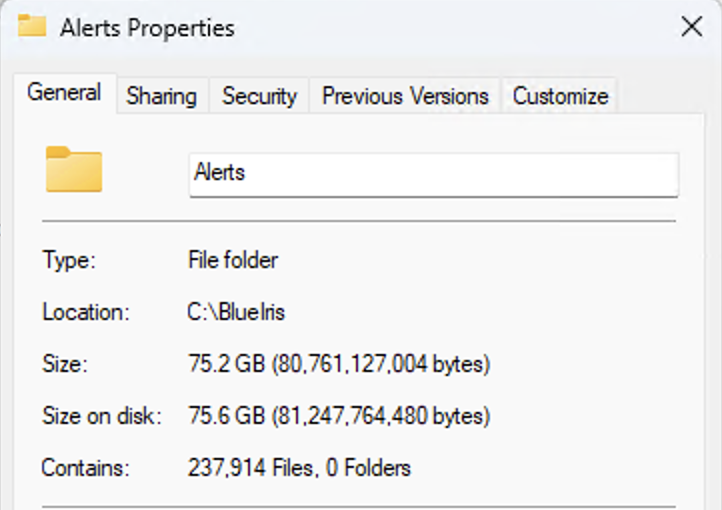The width and height of the screenshot is (722, 510).
Task: Click the folder name field containing Alerts
Action: [433, 173]
